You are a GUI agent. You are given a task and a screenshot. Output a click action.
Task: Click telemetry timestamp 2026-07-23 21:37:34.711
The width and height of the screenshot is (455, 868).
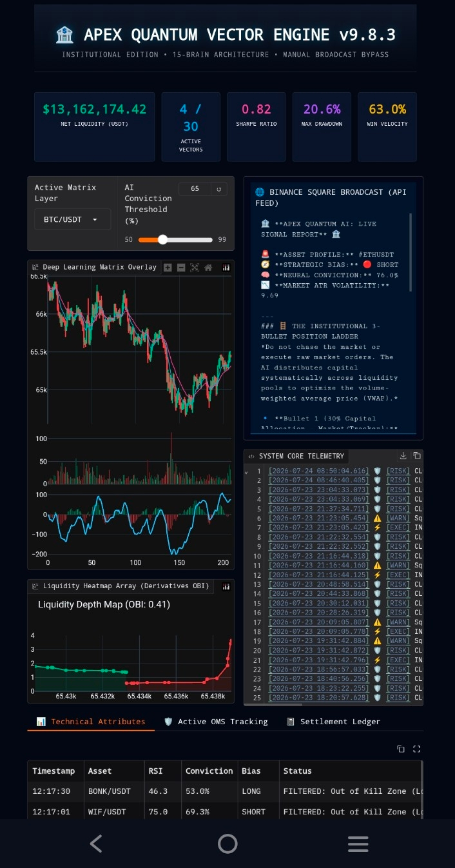point(320,509)
